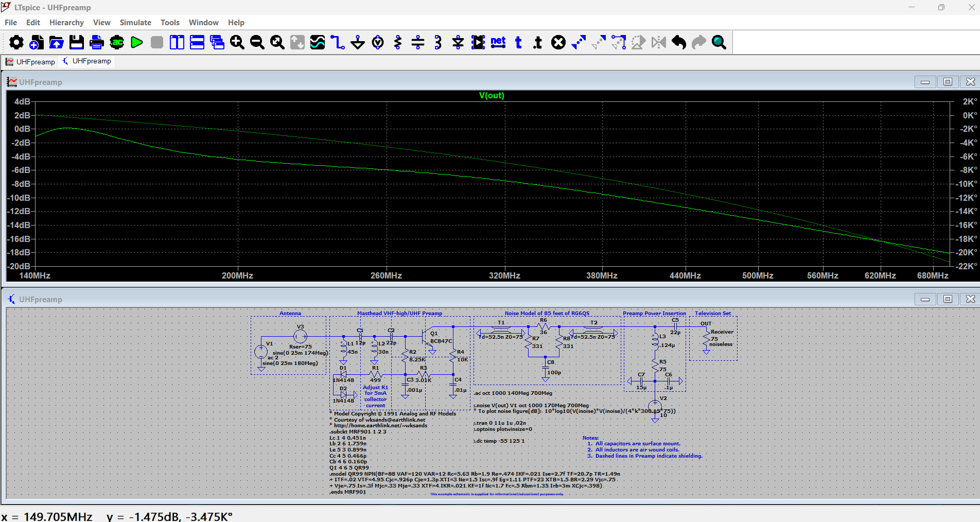Zoom in using magnifier plus icon
This screenshot has height=522, width=980.
(x=237, y=42)
